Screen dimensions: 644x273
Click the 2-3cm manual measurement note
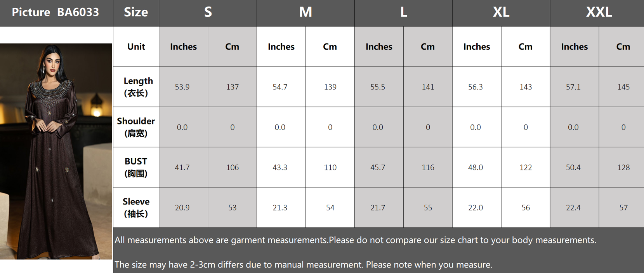pyautogui.click(x=304, y=265)
